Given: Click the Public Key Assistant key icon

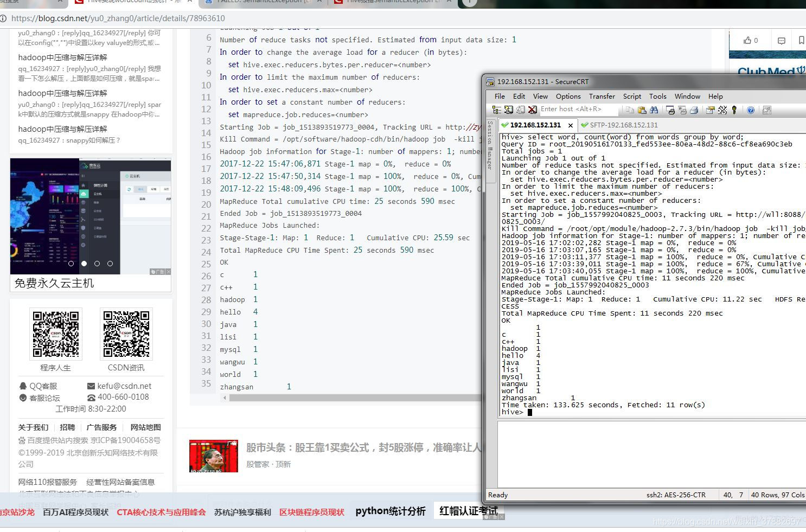Looking at the screenshot, I should click(x=734, y=110).
